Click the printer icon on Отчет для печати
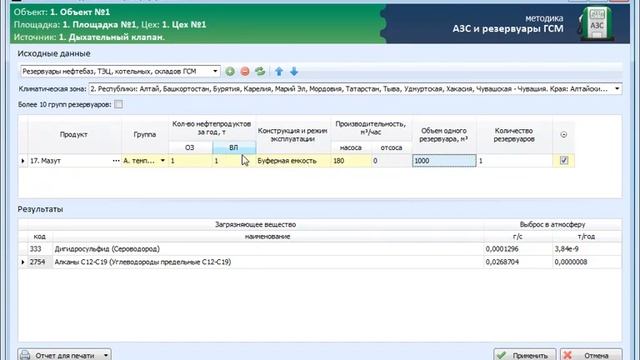Screen dimensions: 640x360 coord(25,355)
